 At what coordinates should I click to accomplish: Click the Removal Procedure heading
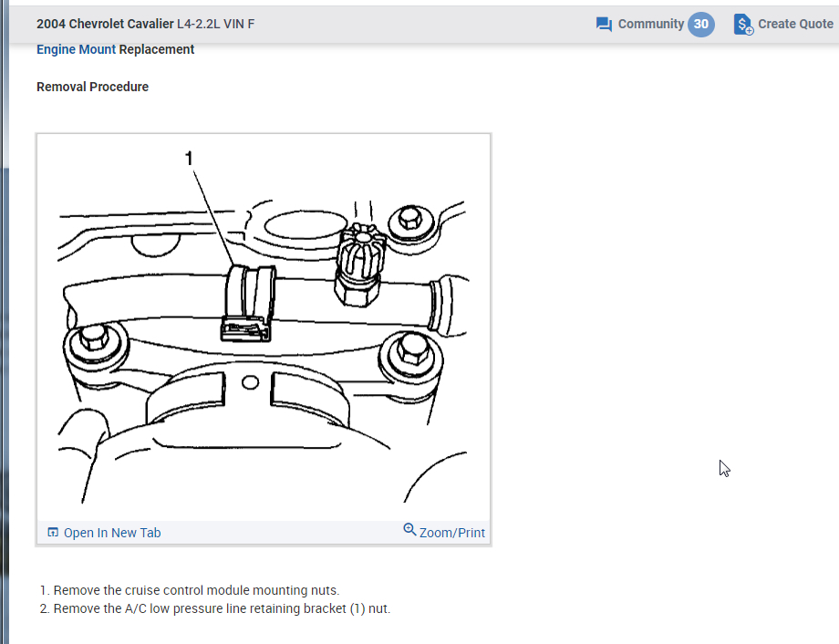tap(93, 87)
